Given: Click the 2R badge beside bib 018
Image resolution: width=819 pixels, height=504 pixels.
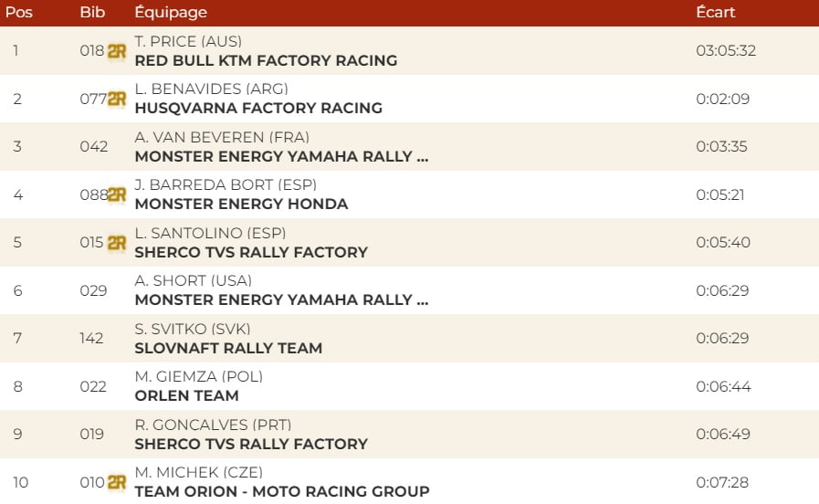Looking at the screenshot, I should click(x=116, y=51).
